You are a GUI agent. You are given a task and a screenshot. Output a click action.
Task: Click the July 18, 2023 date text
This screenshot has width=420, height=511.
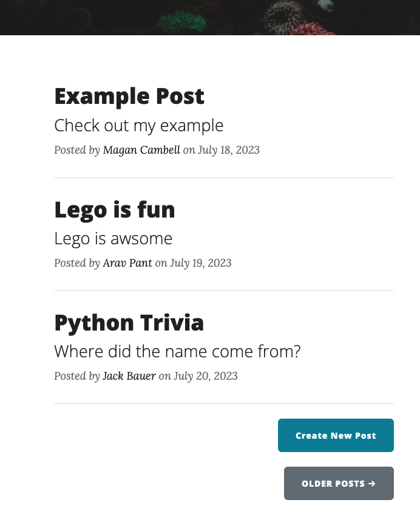point(229,150)
